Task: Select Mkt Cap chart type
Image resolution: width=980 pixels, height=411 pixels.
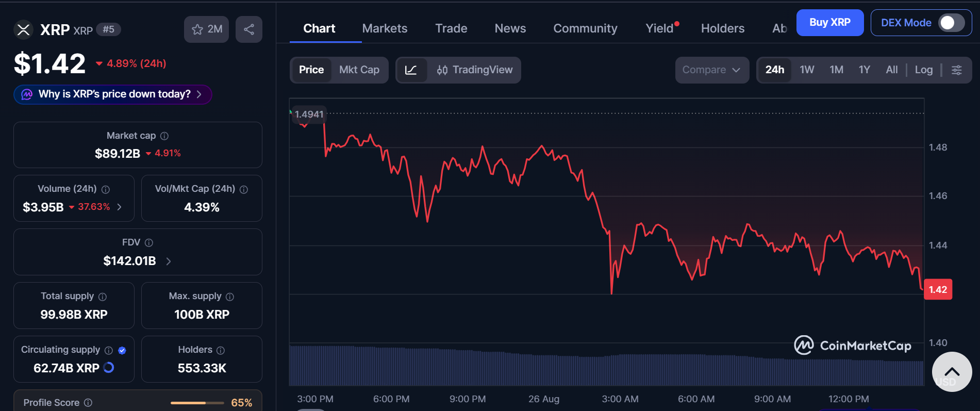Action: pos(359,70)
